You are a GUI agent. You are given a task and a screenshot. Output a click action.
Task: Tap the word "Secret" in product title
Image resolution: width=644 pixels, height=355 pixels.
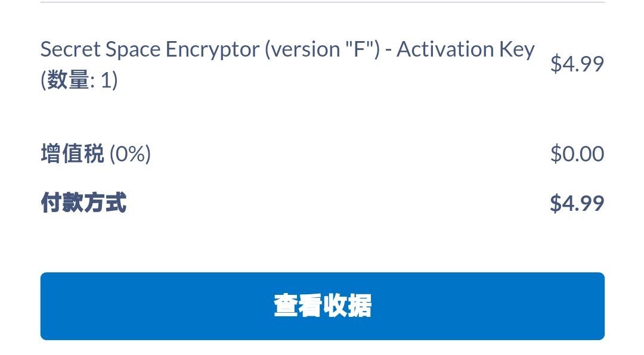[70, 49]
